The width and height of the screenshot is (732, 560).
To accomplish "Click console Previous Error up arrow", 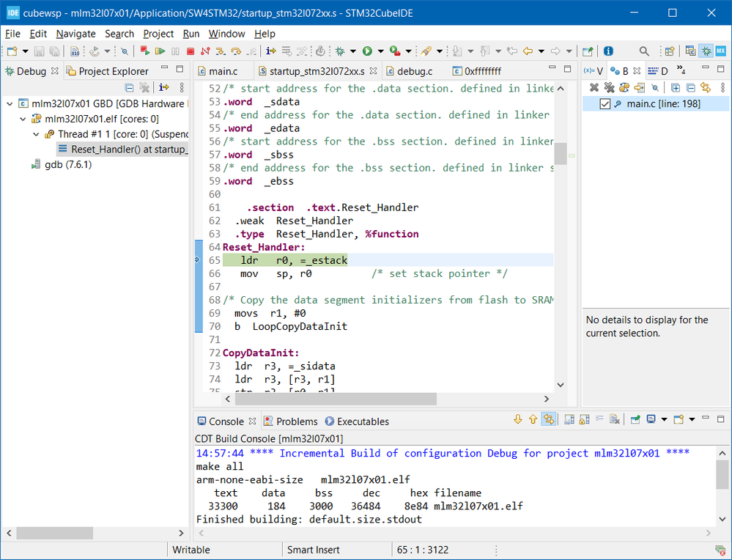I will pos(533,419).
